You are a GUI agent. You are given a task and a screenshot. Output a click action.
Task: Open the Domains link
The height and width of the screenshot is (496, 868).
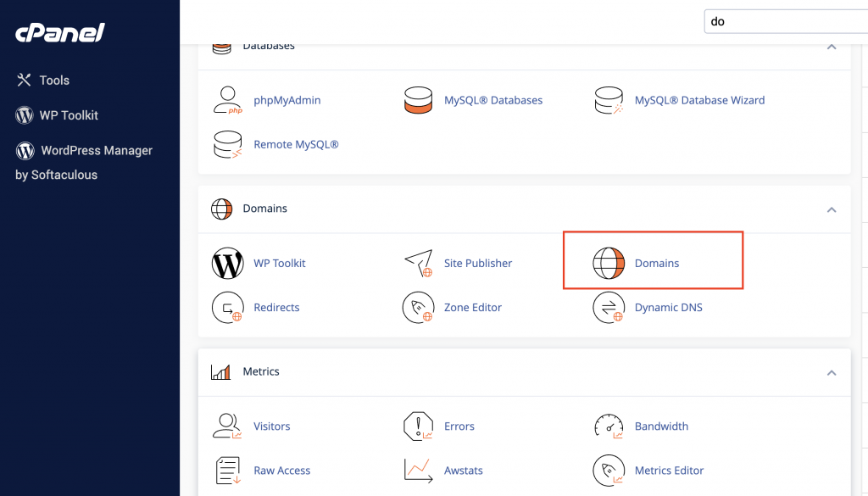tap(657, 263)
